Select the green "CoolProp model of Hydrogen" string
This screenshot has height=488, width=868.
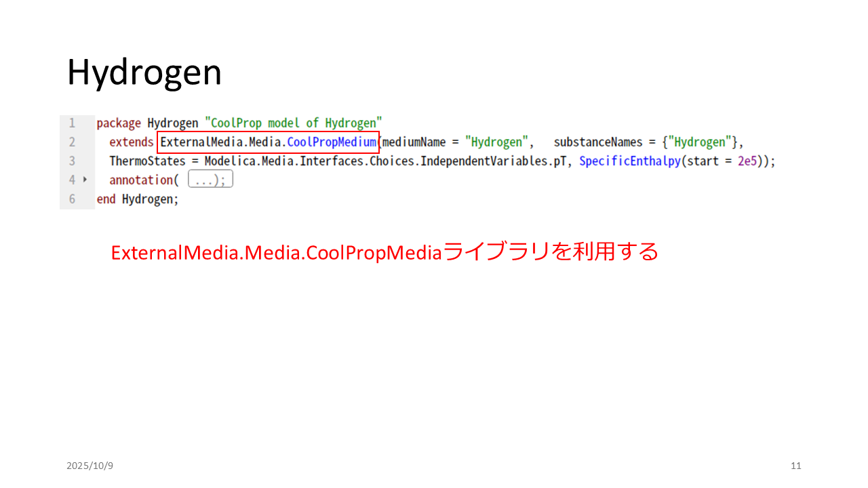(293, 123)
